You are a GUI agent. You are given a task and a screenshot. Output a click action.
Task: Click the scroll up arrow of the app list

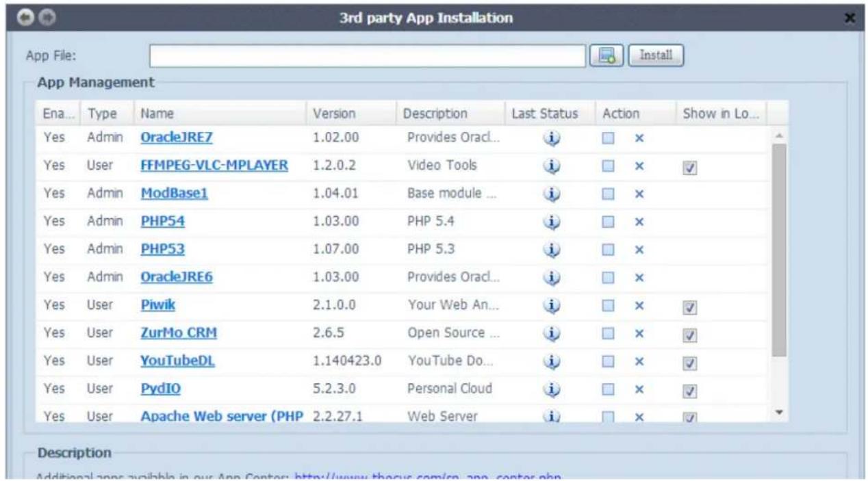[779, 135]
